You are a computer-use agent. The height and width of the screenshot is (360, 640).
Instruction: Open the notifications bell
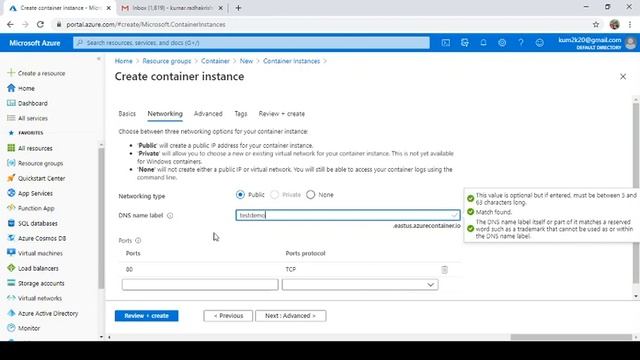pyautogui.click(x=483, y=43)
